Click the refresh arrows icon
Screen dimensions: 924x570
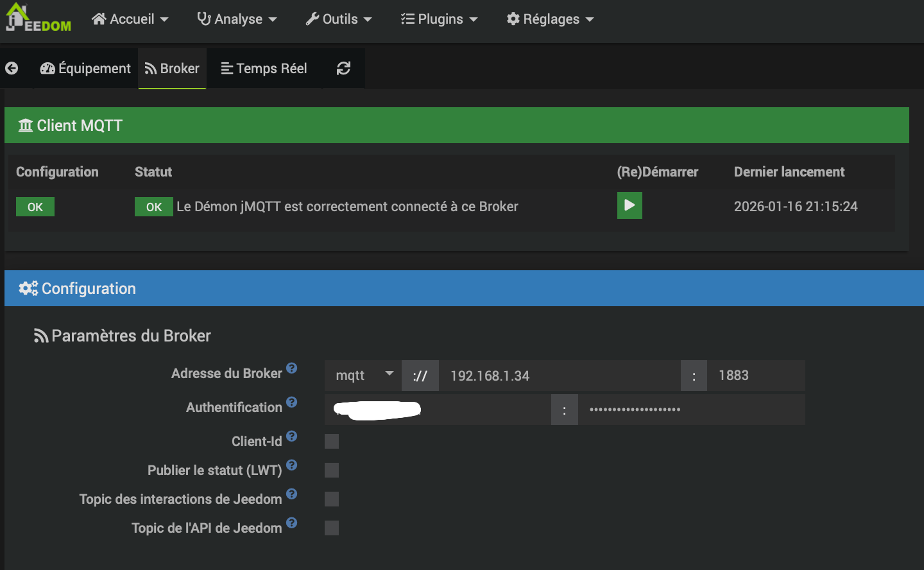tap(343, 68)
